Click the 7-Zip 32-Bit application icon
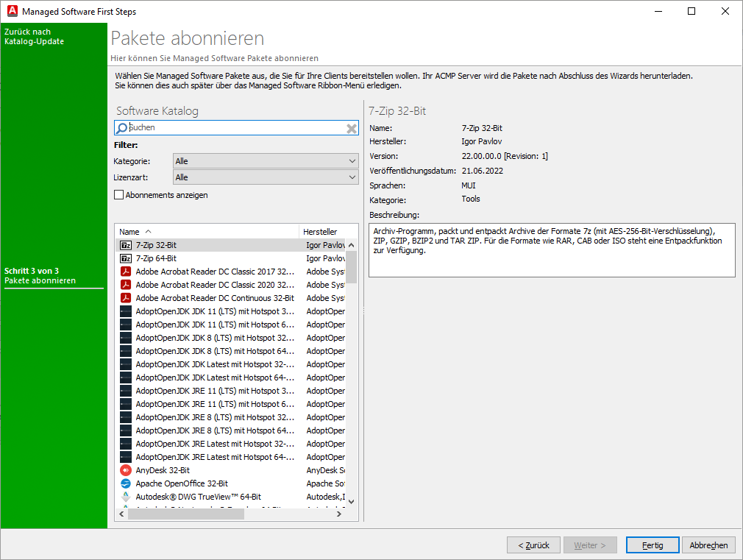Viewport: 743px width, 560px height. click(125, 245)
